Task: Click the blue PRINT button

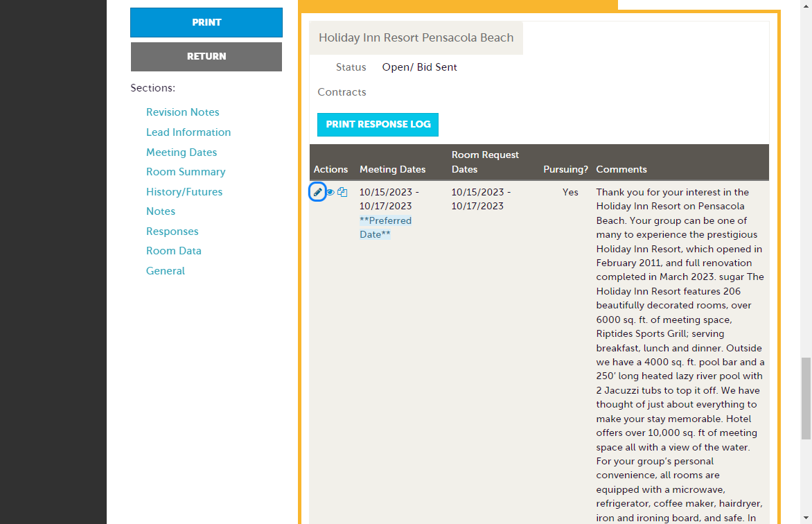Action: [x=206, y=22]
